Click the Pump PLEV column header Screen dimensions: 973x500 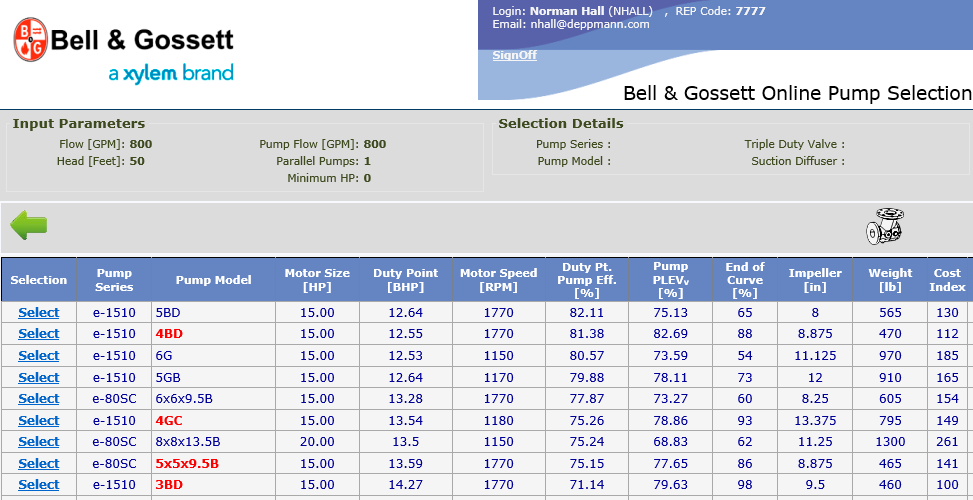coord(670,280)
